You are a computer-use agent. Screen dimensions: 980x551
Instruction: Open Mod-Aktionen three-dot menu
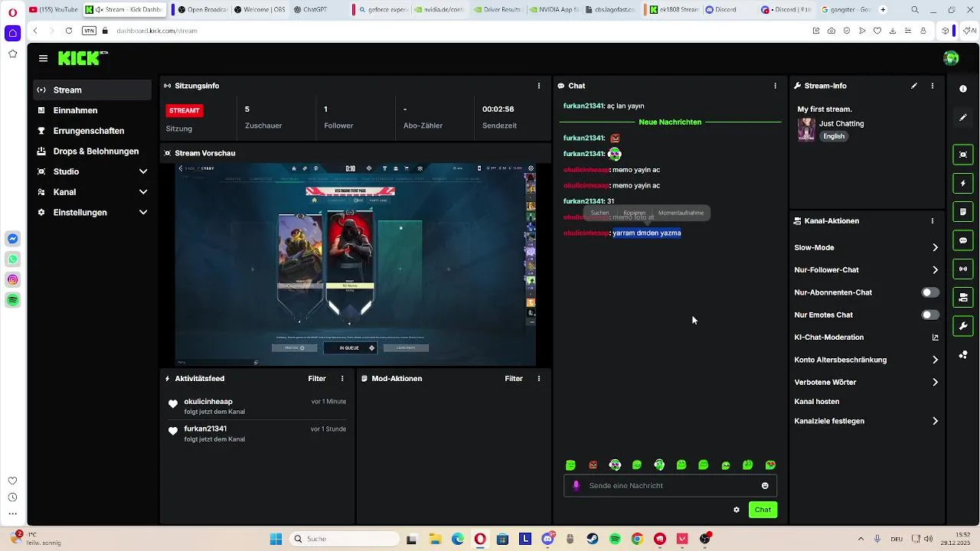coord(539,378)
